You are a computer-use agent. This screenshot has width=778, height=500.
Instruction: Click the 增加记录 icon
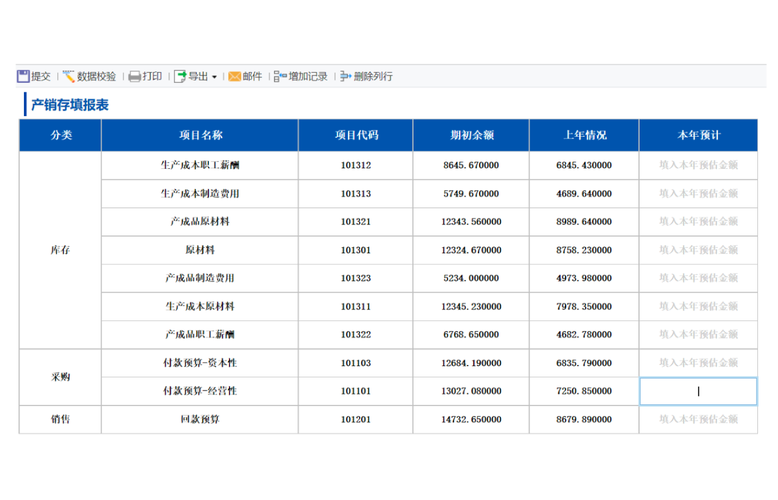(x=280, y=76)
